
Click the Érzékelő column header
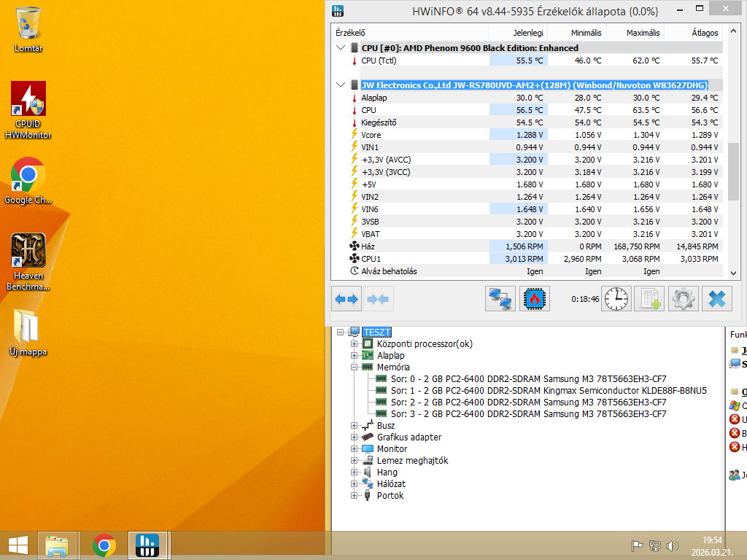(x=410, y=33)
